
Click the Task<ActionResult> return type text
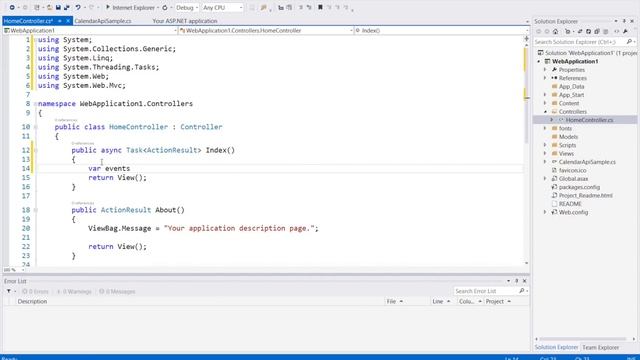click(164, 150)
